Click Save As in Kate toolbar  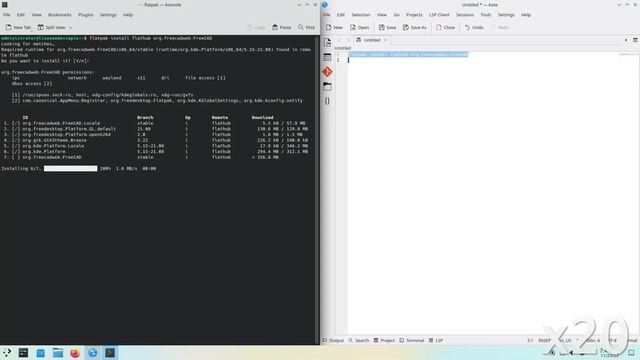tap(414, 27)
